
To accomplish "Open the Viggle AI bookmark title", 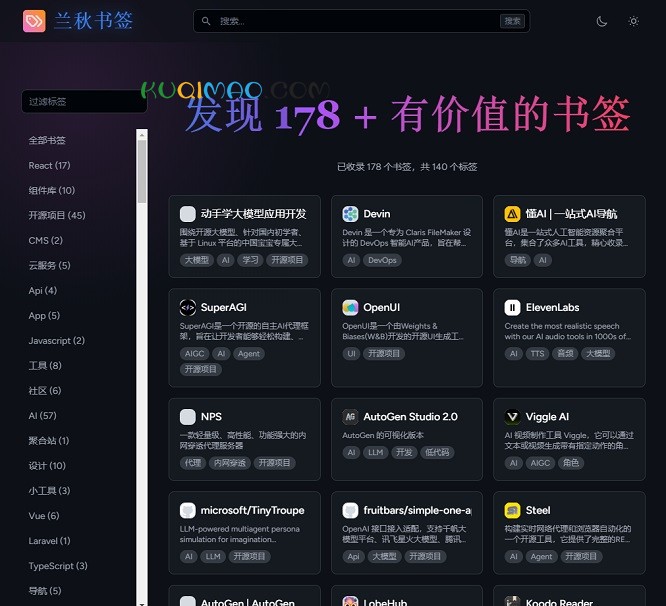I will pos(547,417).
